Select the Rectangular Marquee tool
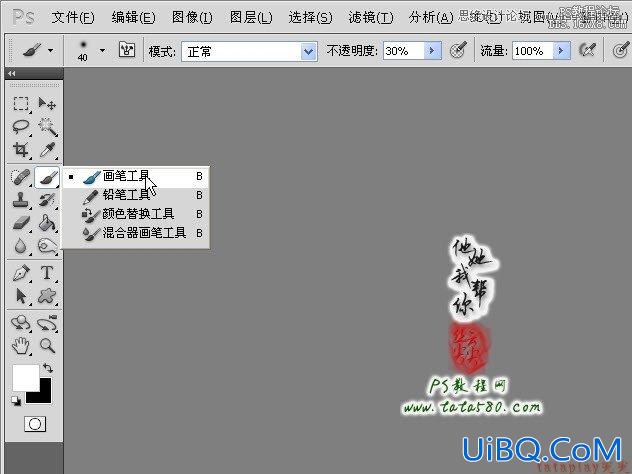The width and height of the screenshot is (632, 474). click(x=21, y=104)
